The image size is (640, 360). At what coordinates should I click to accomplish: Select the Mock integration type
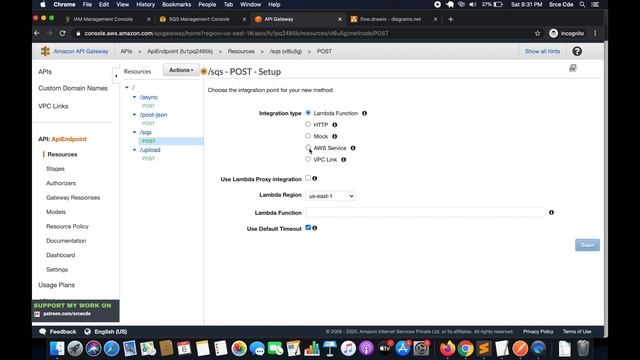click(308, 136)
